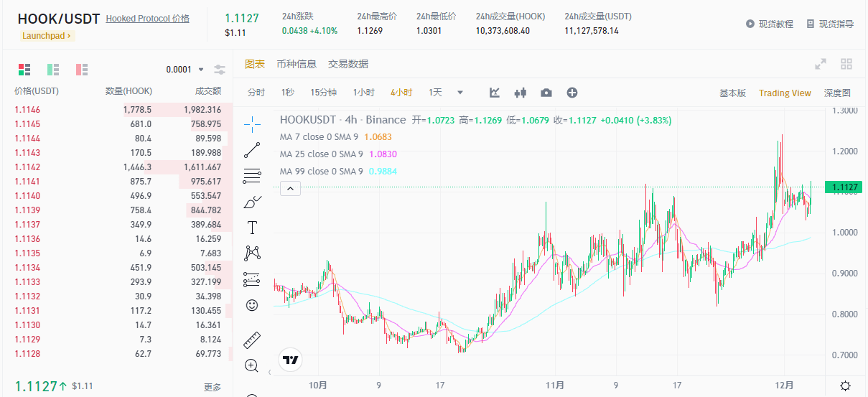The width and height of the screenshot is (868, 397).
Task: Open chart settings gear icon
Action: [846, 386]
